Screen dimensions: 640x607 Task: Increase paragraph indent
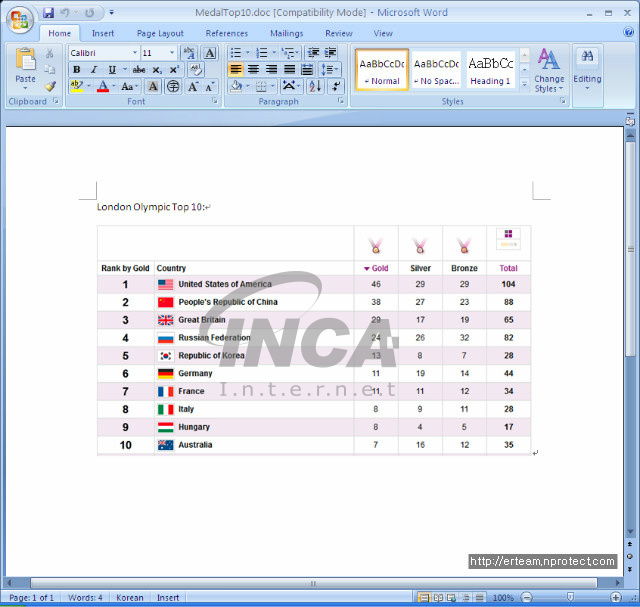click(x=331, y=53)
